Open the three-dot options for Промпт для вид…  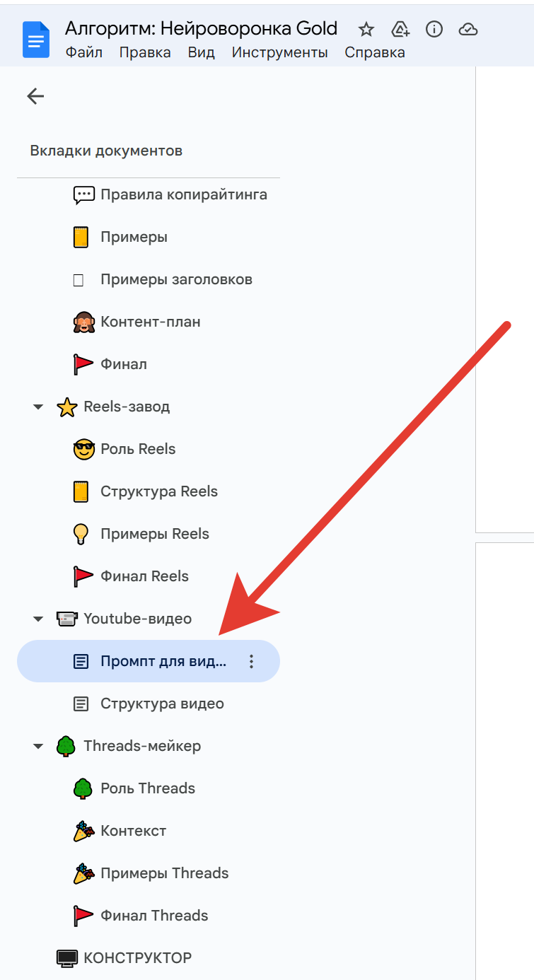(x=251, y=661)
